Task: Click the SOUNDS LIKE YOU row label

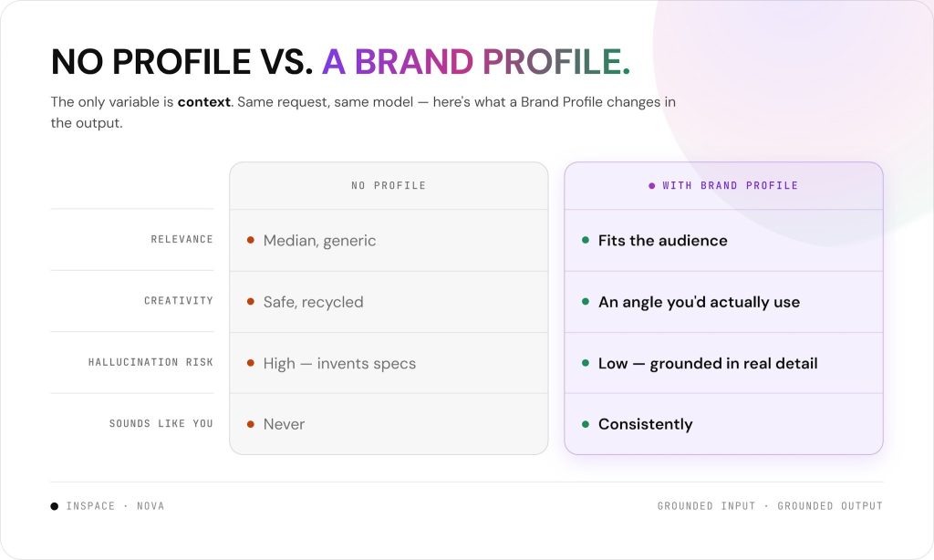Action: click(161, 423)
